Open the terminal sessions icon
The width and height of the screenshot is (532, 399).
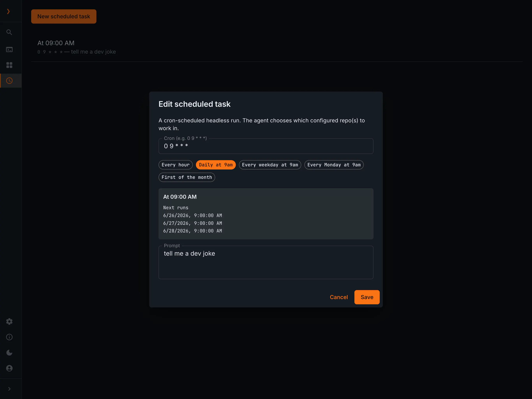click(x=9, y=49)
